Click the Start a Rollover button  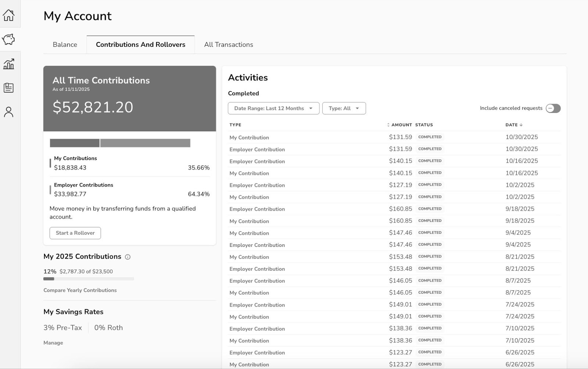pyautogui.click(x=75, y=233)
